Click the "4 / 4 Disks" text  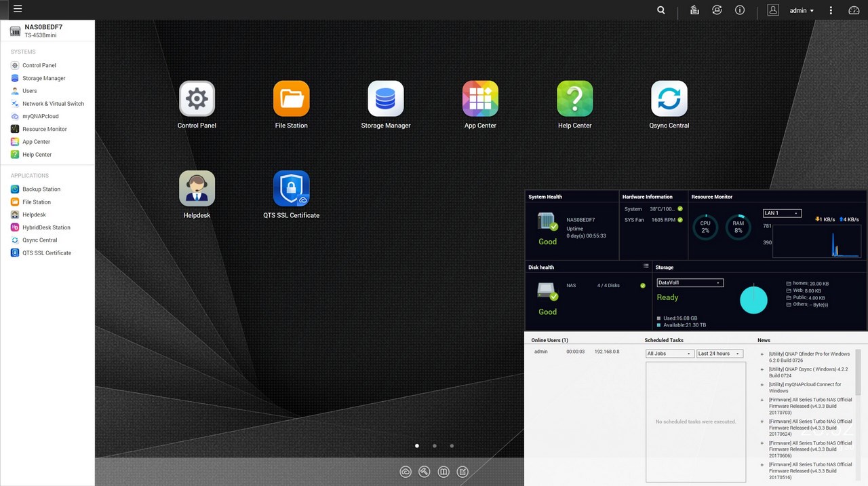coord(608,286)
